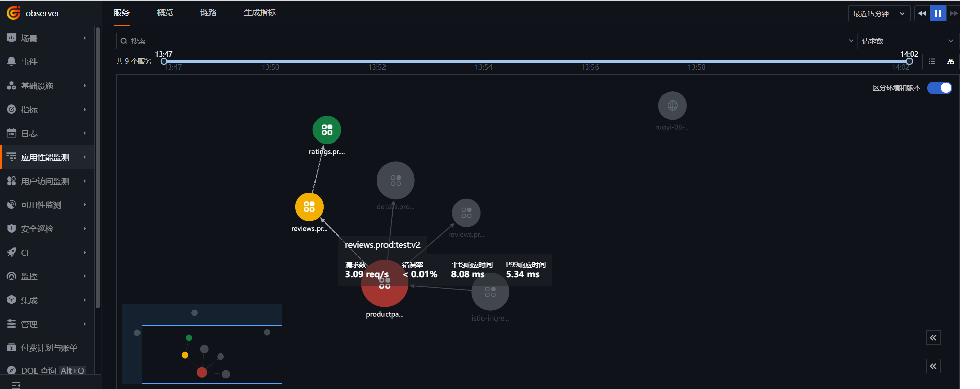980x389 pixels.
Task: Open the 最近15分钟 time range dropdown
Action: [879, 13]
